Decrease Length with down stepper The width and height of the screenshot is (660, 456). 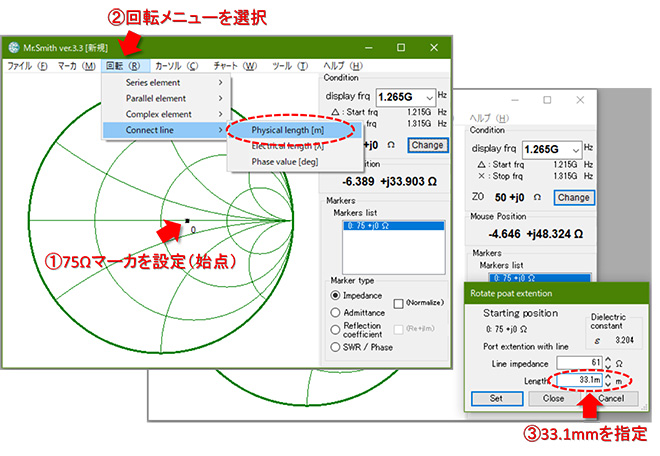click(x=608, y=384)
